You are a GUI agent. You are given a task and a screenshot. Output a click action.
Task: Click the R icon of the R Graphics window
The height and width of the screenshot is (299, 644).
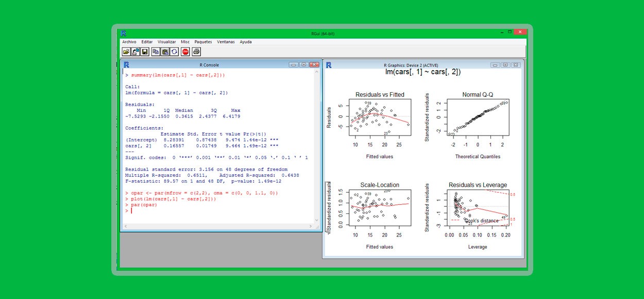[329, 64]
